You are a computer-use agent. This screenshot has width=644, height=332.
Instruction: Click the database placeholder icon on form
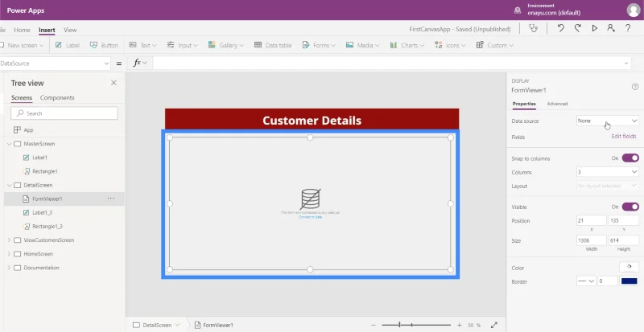coord(310,199)
